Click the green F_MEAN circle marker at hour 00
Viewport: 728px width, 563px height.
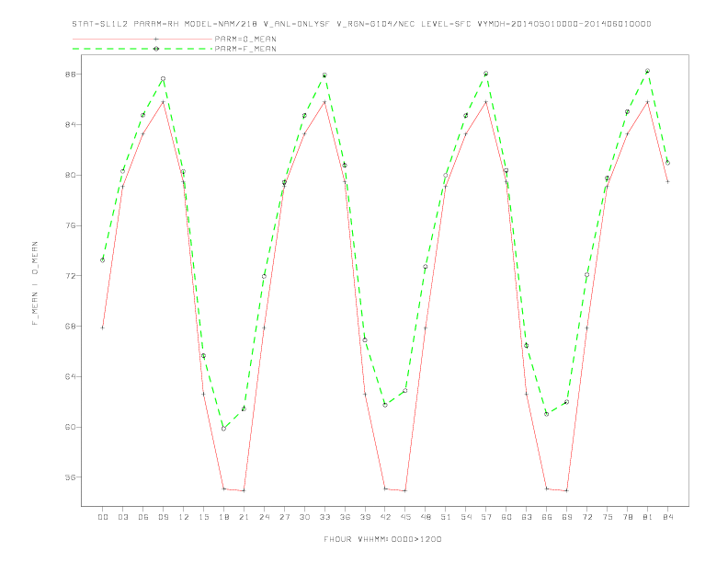(x=103, y=260)
